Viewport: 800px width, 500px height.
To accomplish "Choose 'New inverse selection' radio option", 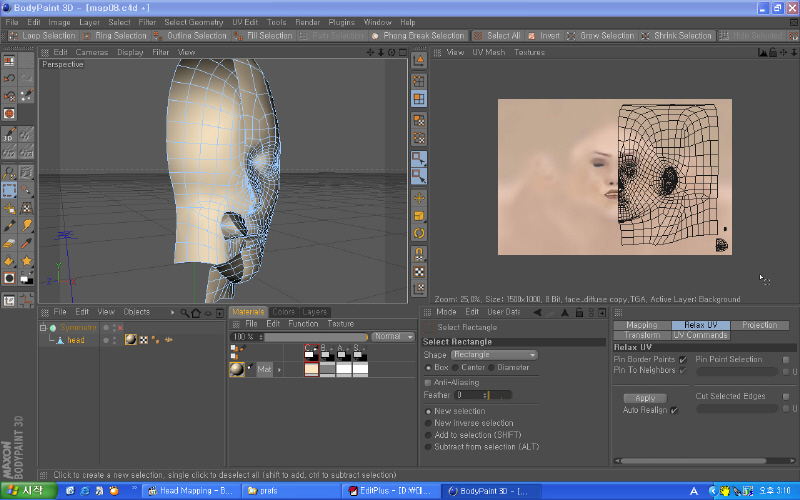I will (x=428, y=423).
